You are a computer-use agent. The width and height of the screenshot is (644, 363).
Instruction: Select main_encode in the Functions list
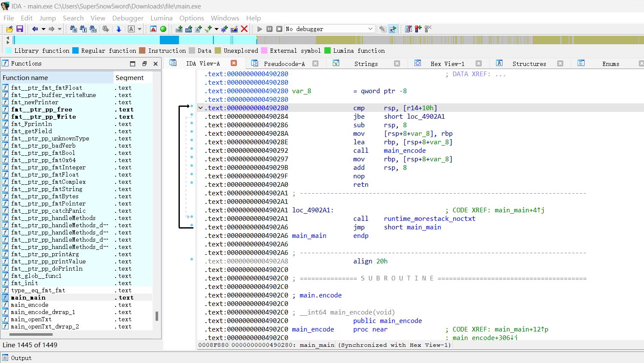click(29, 305)
